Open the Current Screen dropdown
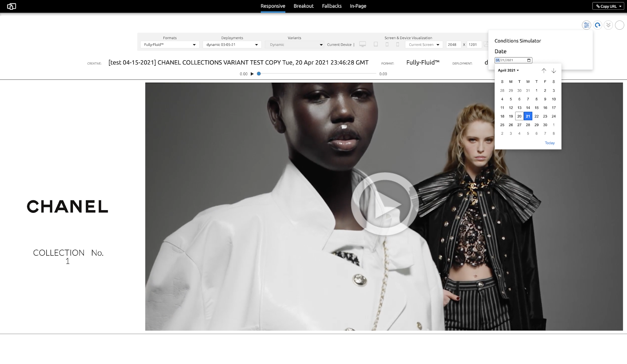 coord(424,45)
